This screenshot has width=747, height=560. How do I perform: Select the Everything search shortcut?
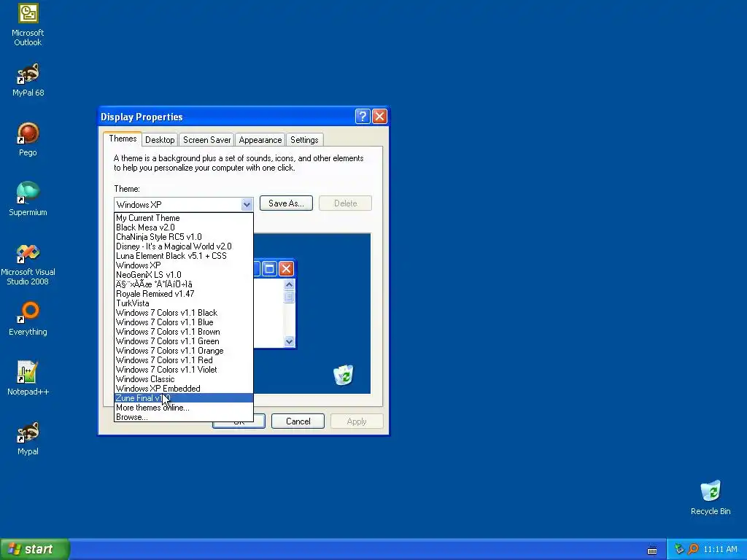[28, 319]
